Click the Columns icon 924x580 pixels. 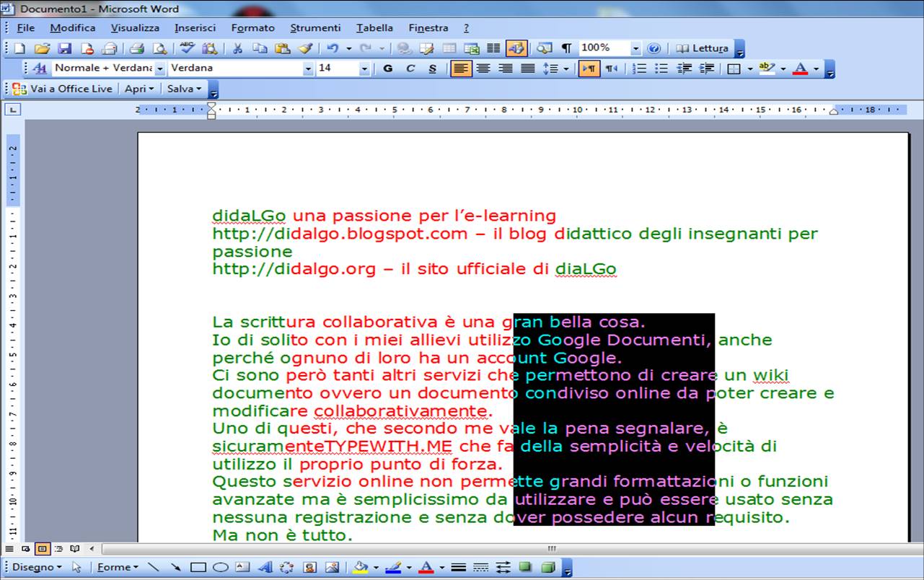click(493, 48)
